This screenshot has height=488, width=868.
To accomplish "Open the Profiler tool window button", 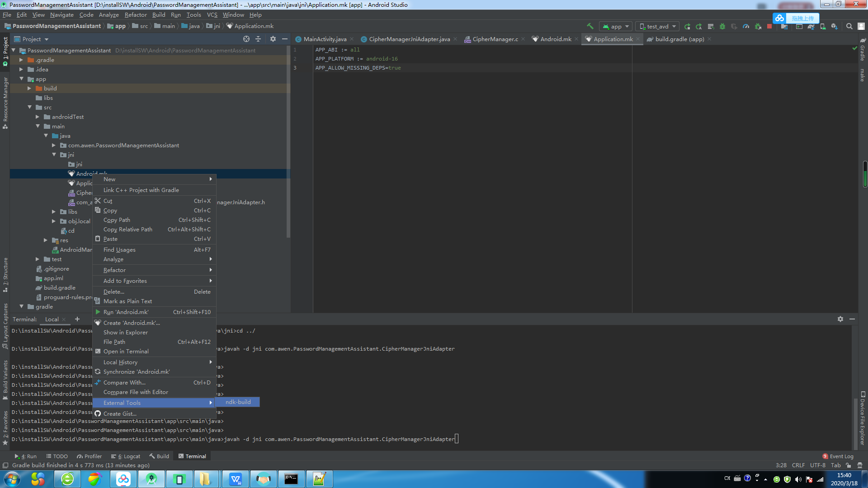I will tap(89, 456).
